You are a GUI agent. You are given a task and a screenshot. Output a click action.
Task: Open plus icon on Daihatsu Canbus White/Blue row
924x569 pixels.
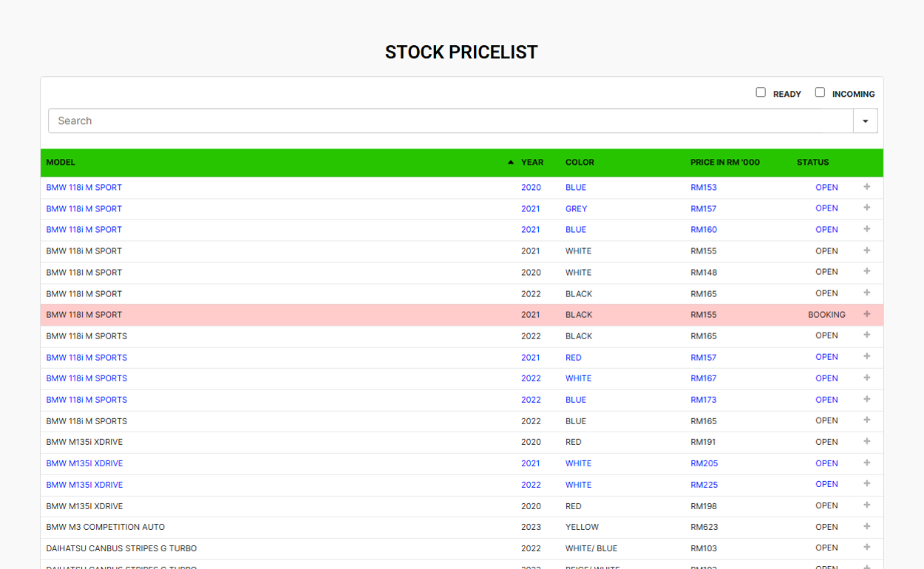point(866,548)
